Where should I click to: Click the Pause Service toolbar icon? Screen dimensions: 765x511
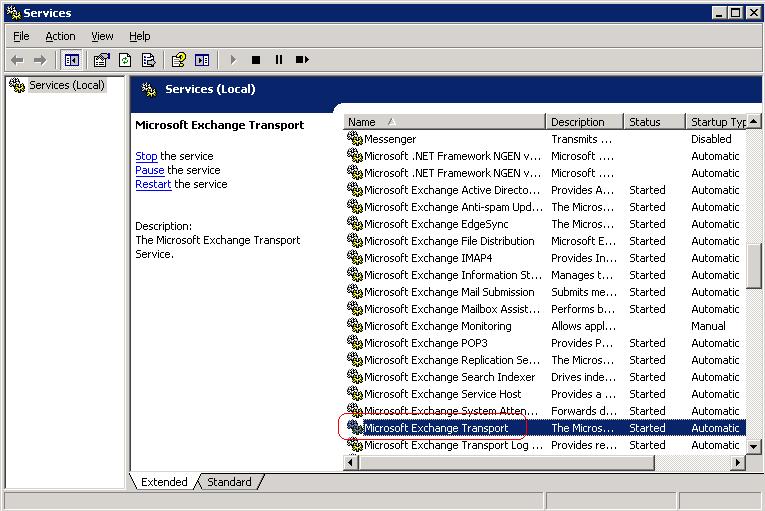click(279, 60)
